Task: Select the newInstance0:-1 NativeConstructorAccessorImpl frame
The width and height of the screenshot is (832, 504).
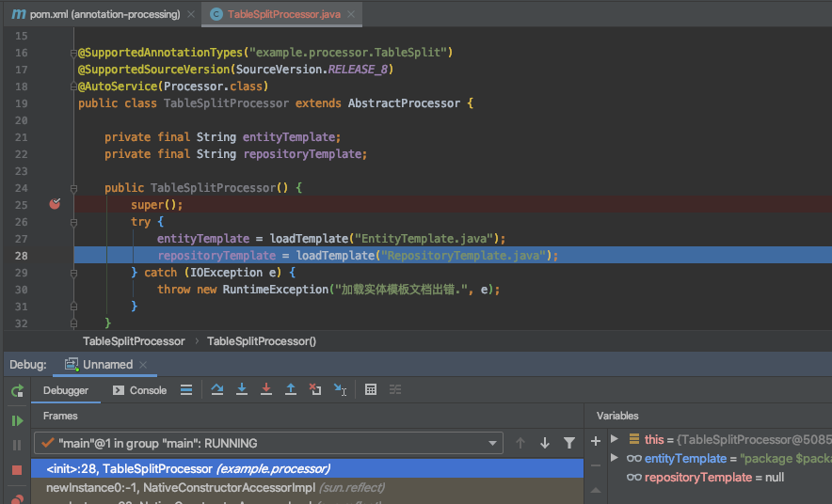Action: click(x=307, y=488)
